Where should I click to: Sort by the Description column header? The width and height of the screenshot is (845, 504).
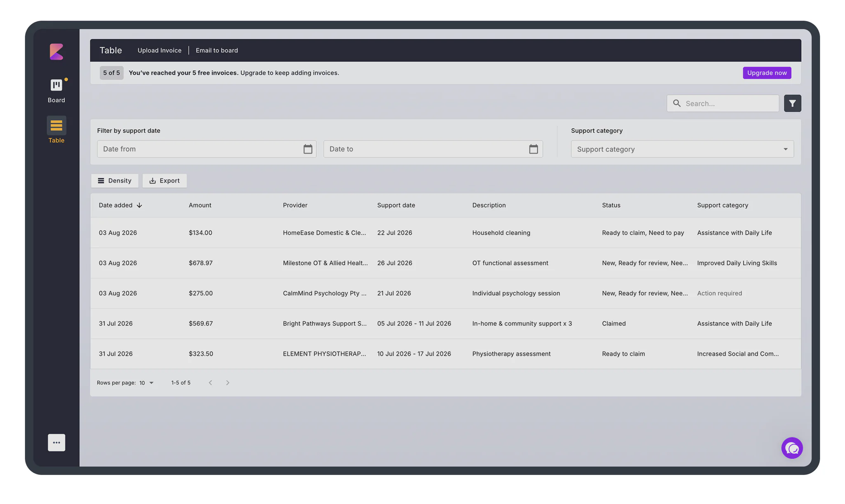click(489, 205)
